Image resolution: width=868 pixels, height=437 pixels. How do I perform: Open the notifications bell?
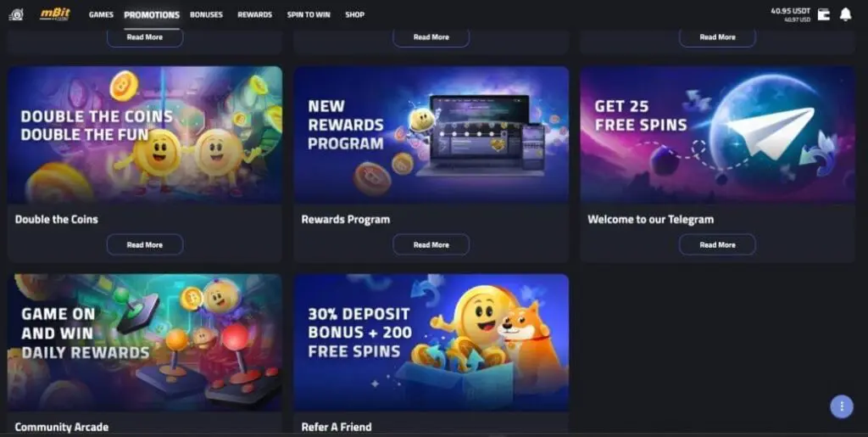point(845,14)
